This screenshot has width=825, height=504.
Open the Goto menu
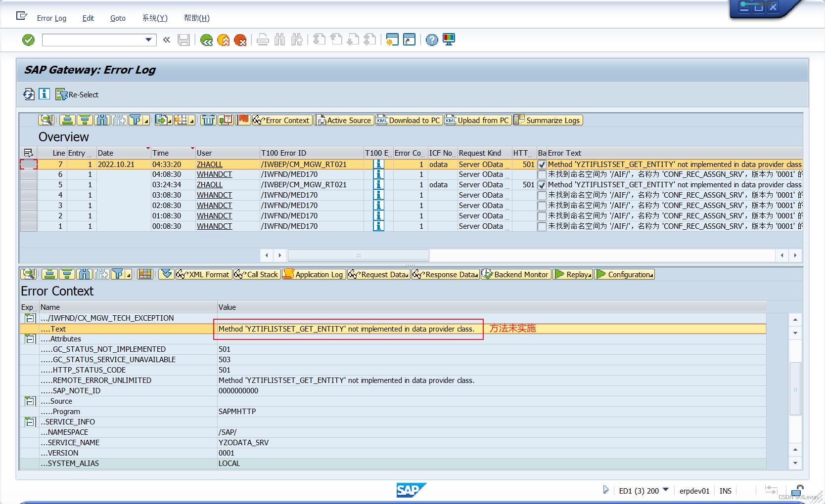tap(118, 18)
